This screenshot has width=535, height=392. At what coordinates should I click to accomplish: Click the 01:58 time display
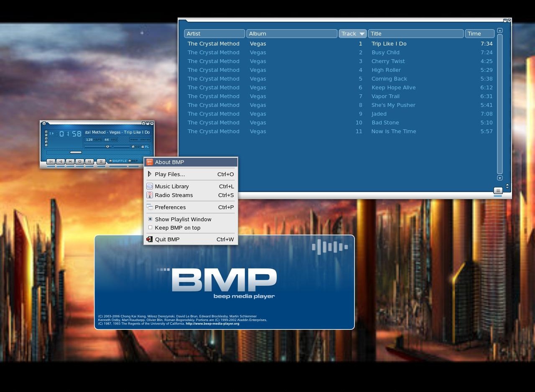pos(70,134)
